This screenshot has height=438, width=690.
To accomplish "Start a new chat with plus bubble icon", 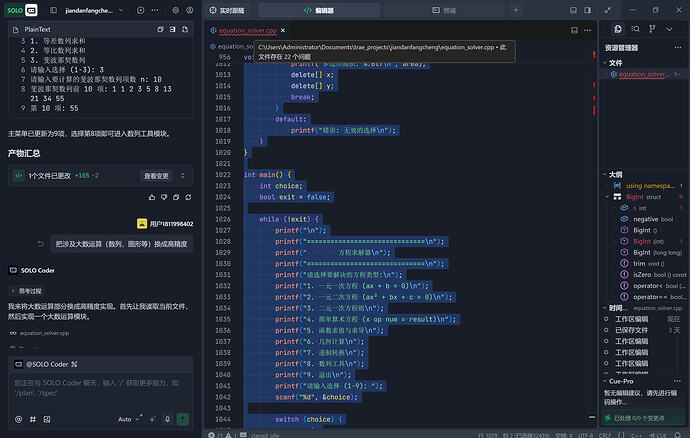I will tap(140, 10).
